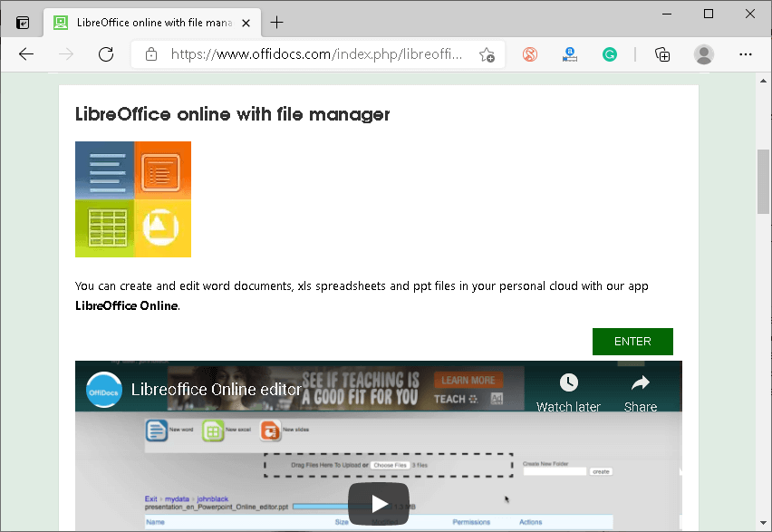Play the Libreoffice Online editor video
772x532 pixels.
pyautogui.click(x=379, y=504)
